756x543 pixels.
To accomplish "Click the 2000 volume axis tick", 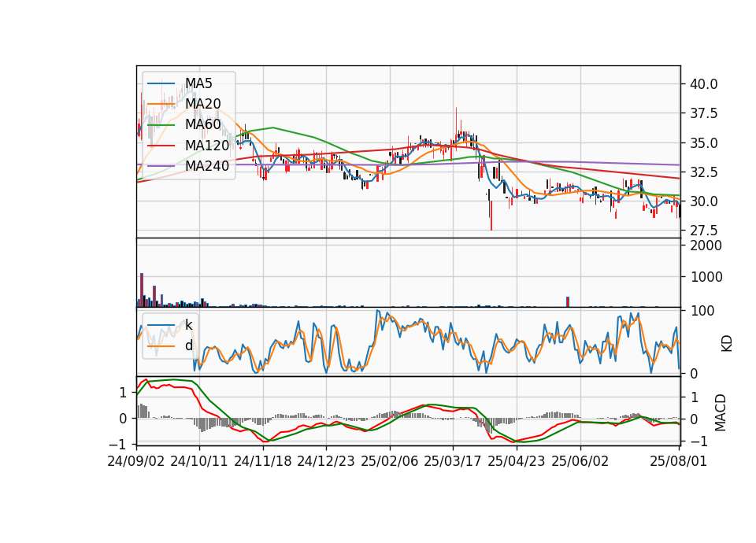I will [706, 246].
